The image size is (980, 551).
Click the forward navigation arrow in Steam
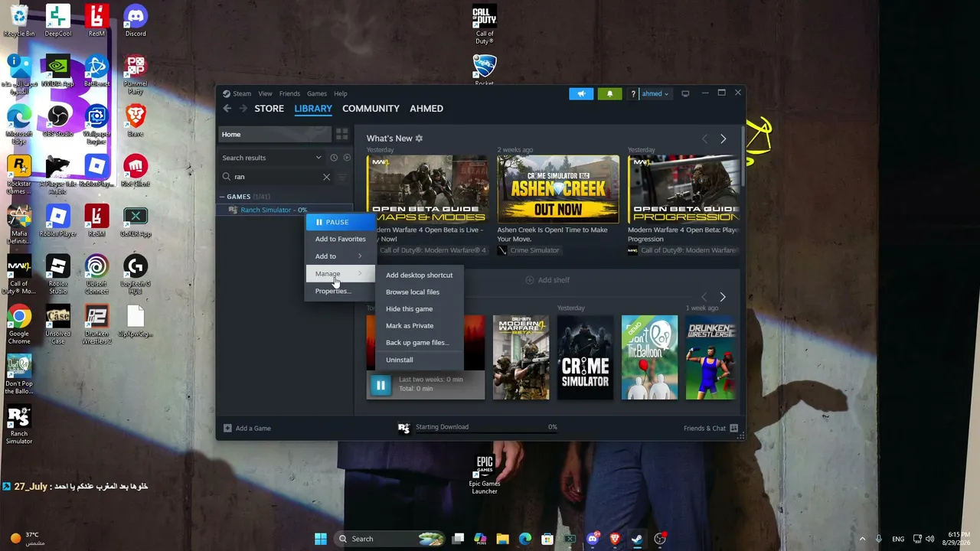point(243,109)
